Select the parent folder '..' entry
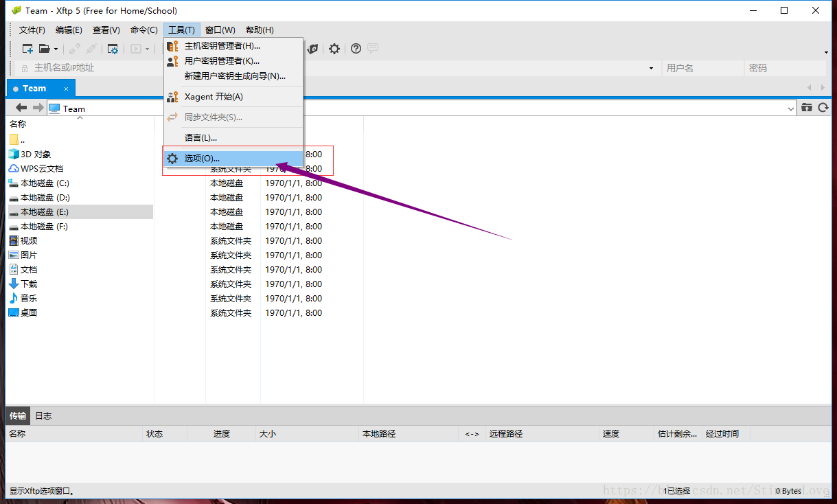Image resolution: width=837 pixels, height=504 pixels. [17, 139]
